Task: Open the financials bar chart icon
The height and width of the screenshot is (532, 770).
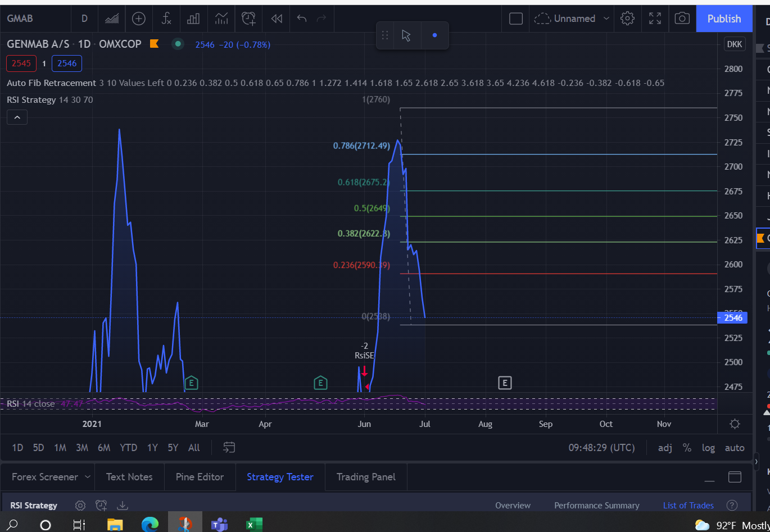Action: (193, 19)
